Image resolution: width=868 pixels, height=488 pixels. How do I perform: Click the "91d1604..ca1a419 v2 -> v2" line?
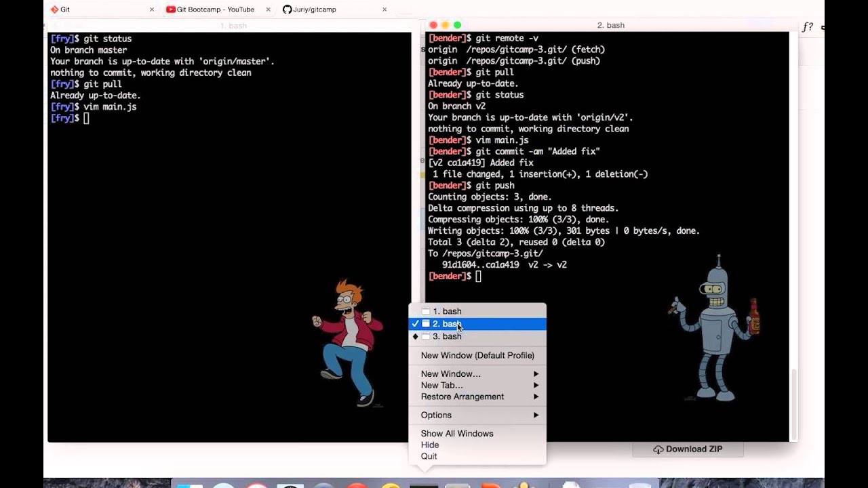pos(505,265)
